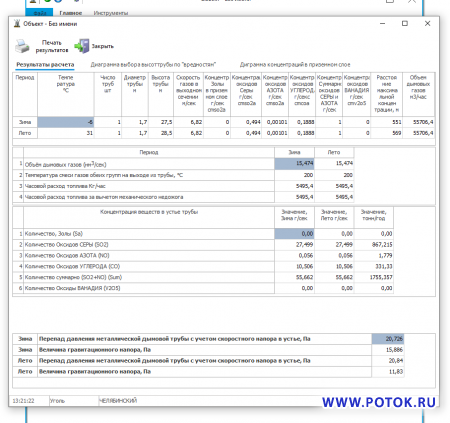Click the Зима row header in top table
The width and height of the screenshot is (450, 423).
(25, 122)
